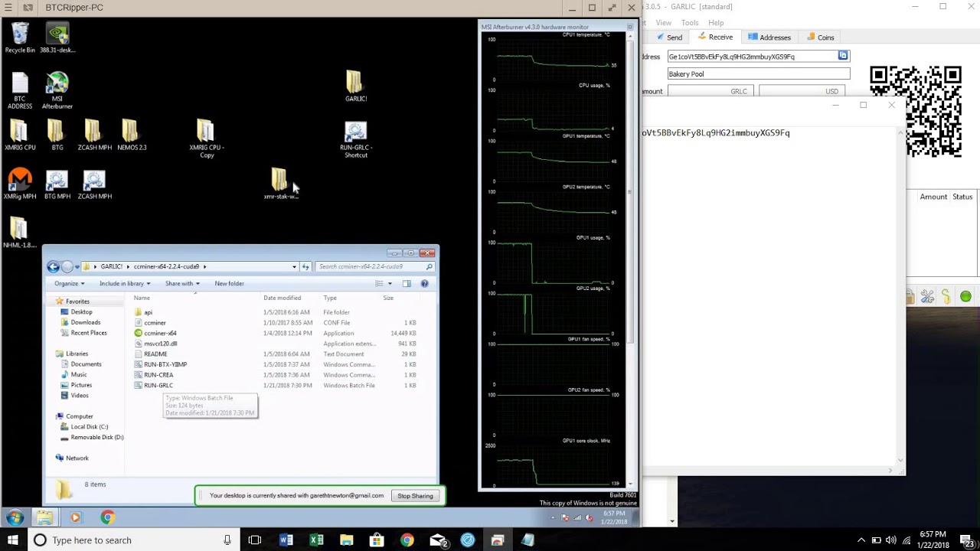Open the wallet Help menu
980x551 pixels.
point(716,23)
